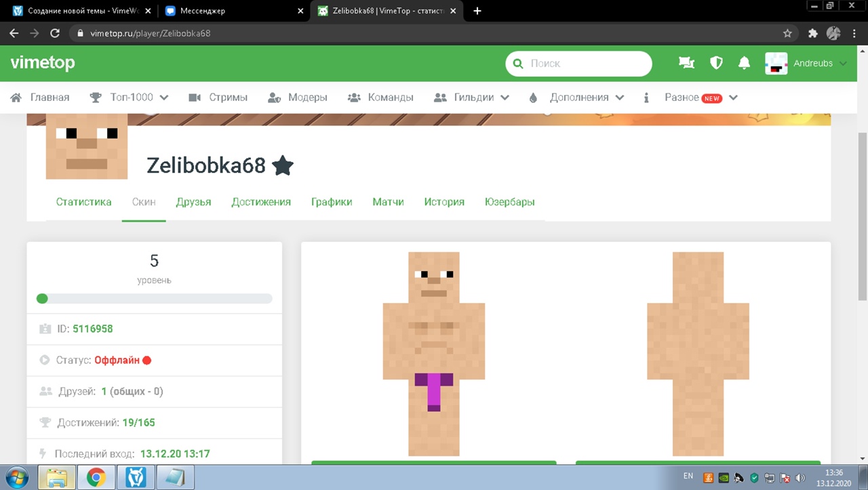Image resolution: width=868 pixels, height=490 pixels.
Task: Expand the Гильдии dropdown chevron
Action: (505, 98)
